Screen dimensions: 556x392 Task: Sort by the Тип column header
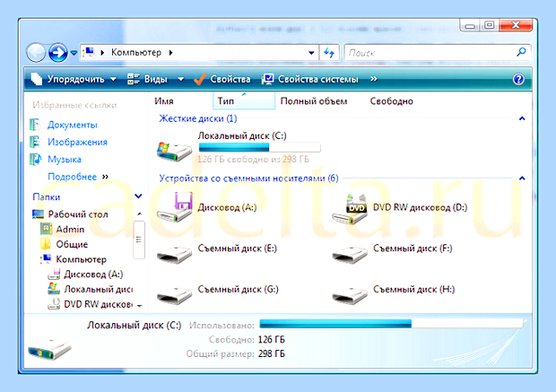[244, 101]
